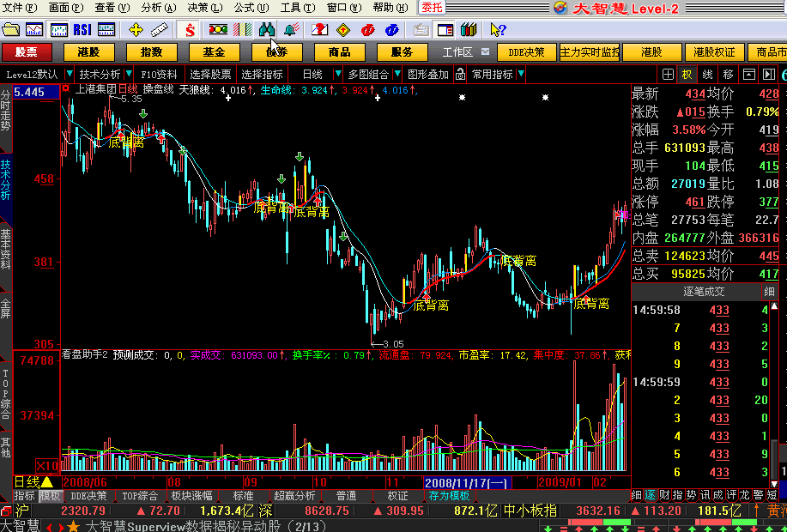Click the clipboard toolbar icon
Image resolution: width=787 pixels, height=532 pixels.
tap(421, 30)
